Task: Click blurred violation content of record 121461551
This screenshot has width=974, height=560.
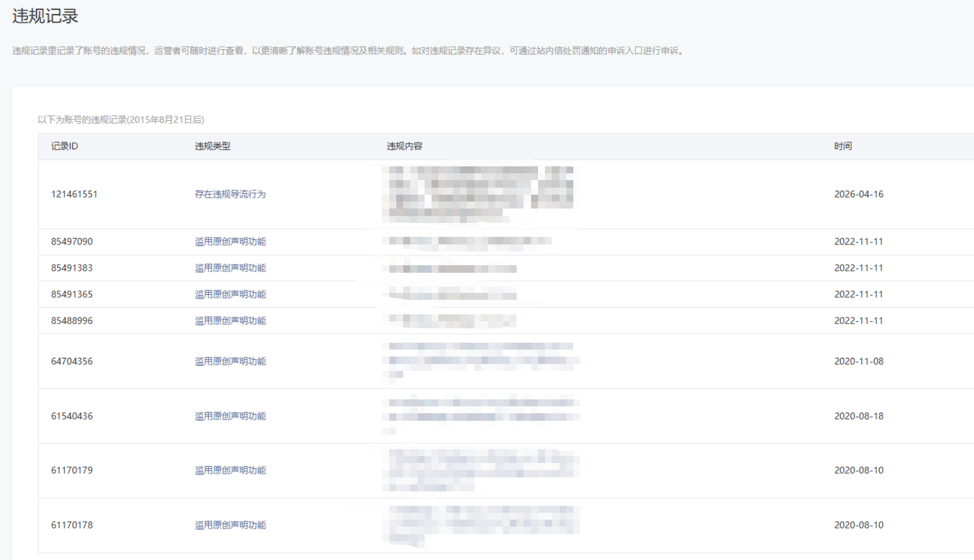Action: tap(481, 194)
